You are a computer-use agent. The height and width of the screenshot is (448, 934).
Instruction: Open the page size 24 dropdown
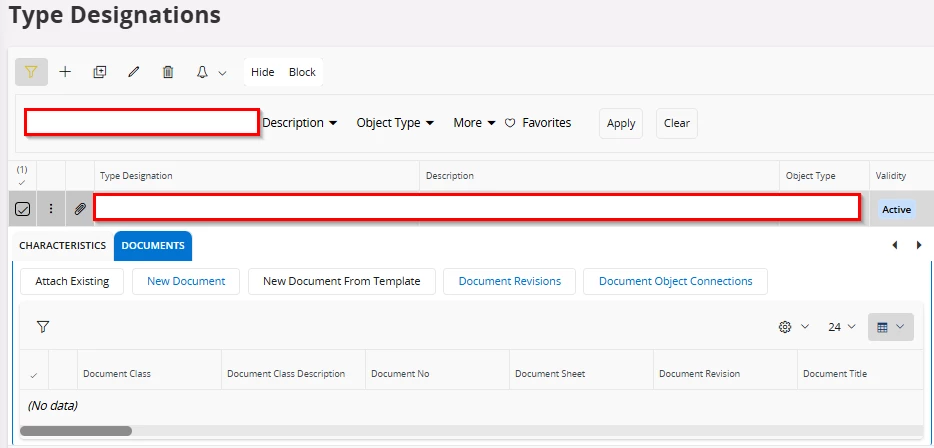(842, 327)
